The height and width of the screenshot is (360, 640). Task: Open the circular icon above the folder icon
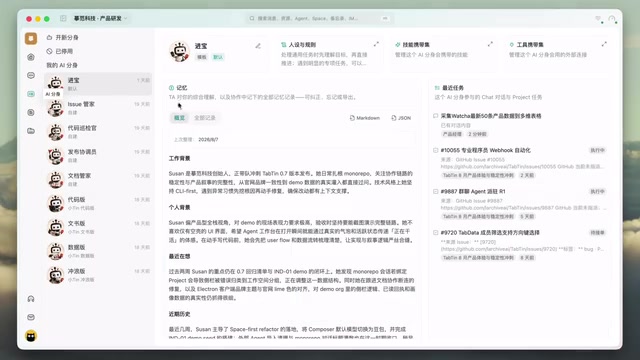[31, 112]
